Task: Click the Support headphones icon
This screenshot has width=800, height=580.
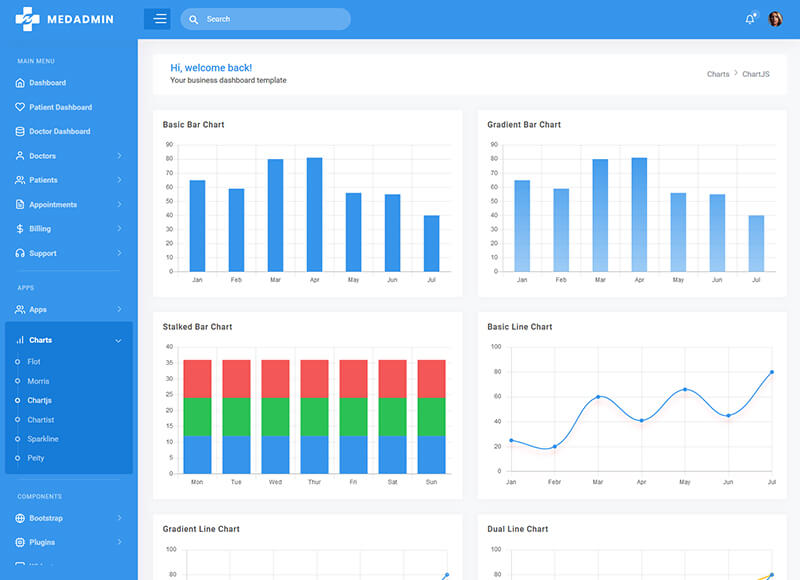Action: point(17,253)
